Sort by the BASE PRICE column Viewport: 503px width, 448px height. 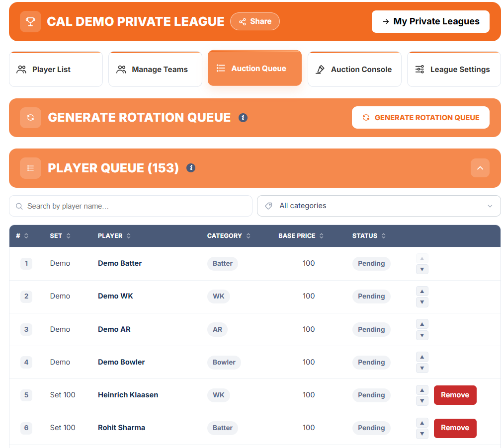301,236
